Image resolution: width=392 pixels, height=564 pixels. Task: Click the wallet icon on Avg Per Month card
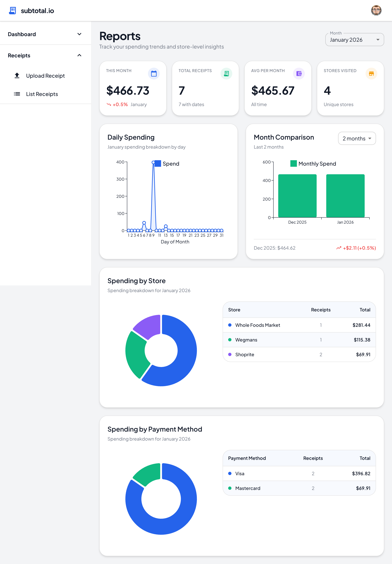[299, 73]
